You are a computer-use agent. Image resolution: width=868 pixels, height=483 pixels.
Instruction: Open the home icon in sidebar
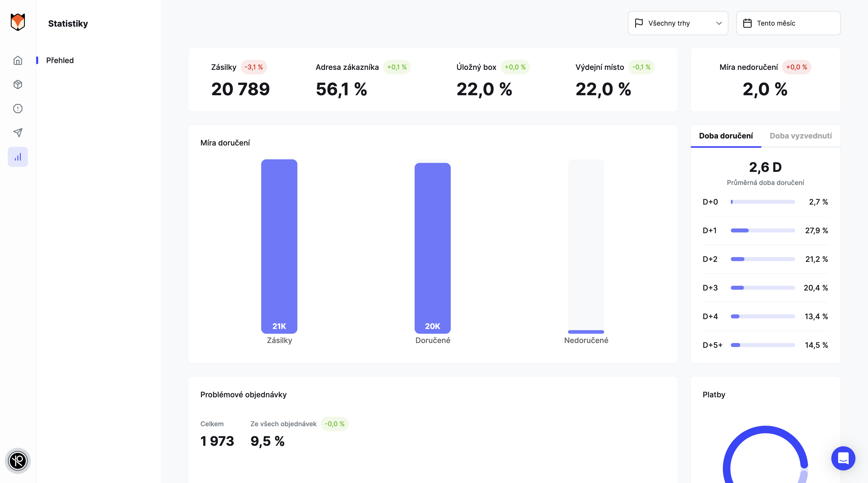pyautogui.click(x=18, y=60)
